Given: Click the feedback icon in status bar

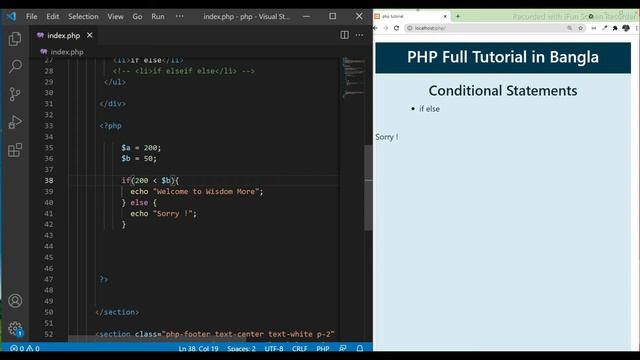Looking at the screenshot, I should click(x=342, y=348).
